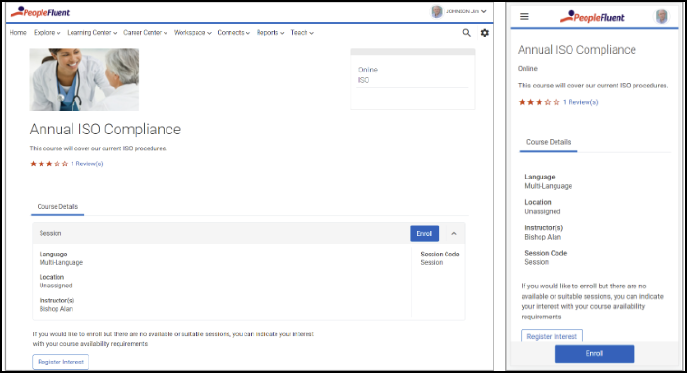Click the course thumbnail image of doctor
This screenshot has height=373, width=687.
point(84,79)
